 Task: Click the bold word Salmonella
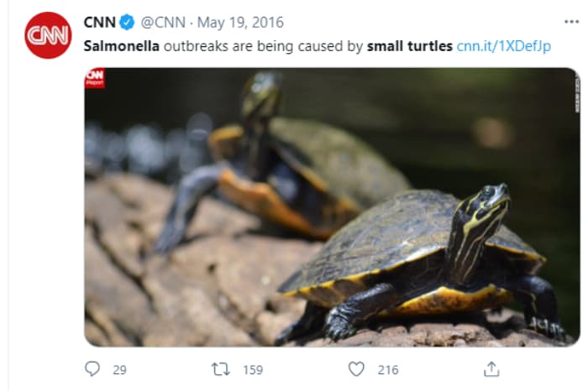tap(121, 45)
